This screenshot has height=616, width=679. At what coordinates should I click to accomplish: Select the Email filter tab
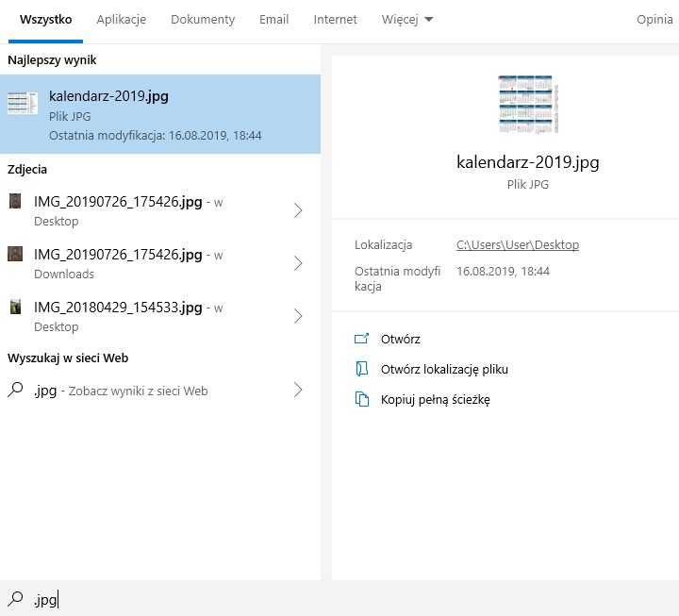273,20
